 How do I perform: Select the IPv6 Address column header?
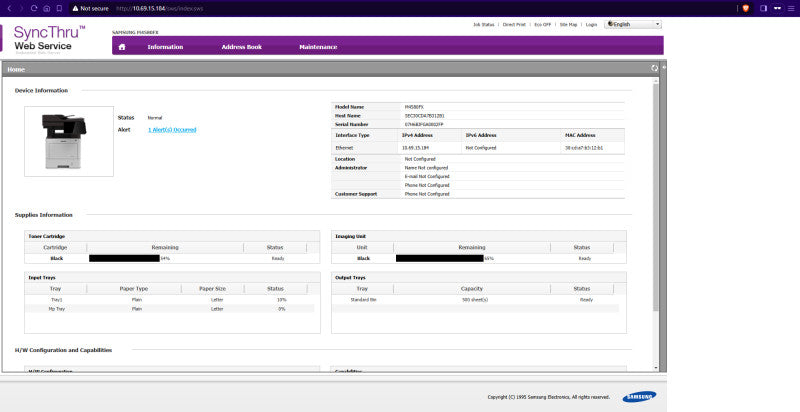pyautogui.click(x=481, y=136)
